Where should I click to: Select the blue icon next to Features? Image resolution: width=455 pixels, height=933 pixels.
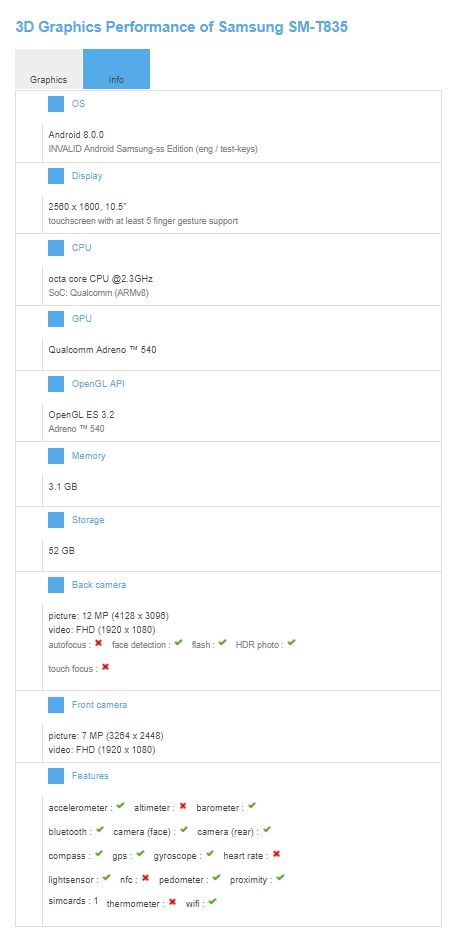point(56,776)
